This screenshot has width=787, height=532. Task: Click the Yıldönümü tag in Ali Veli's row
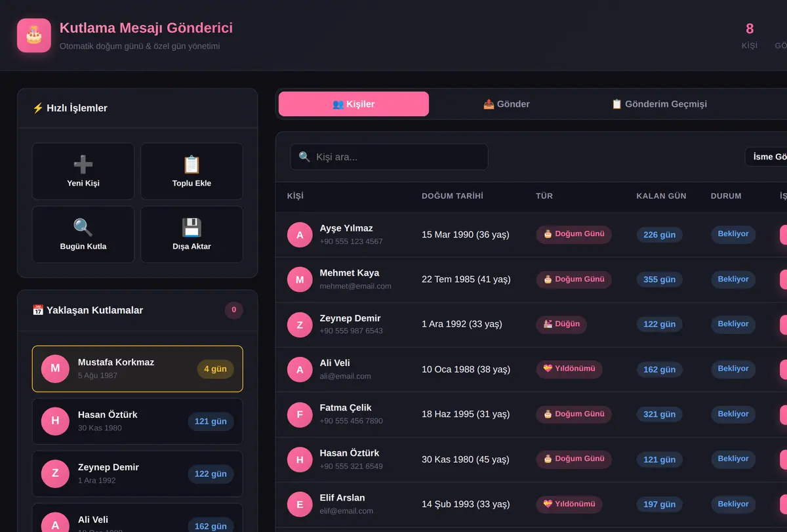point(569,369)
